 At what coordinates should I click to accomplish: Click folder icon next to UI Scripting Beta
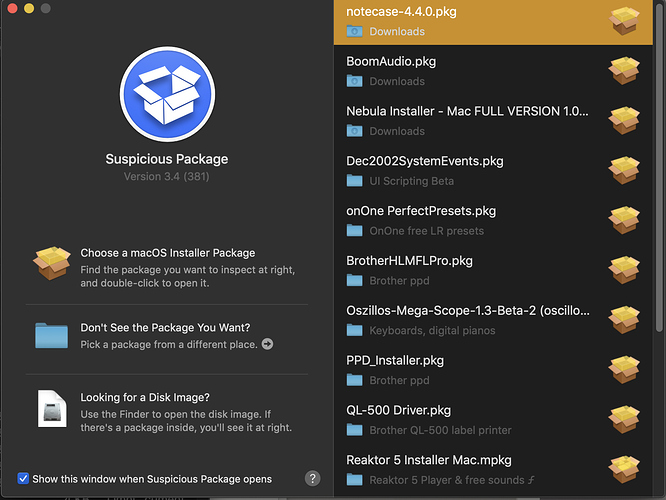(354, 181)
